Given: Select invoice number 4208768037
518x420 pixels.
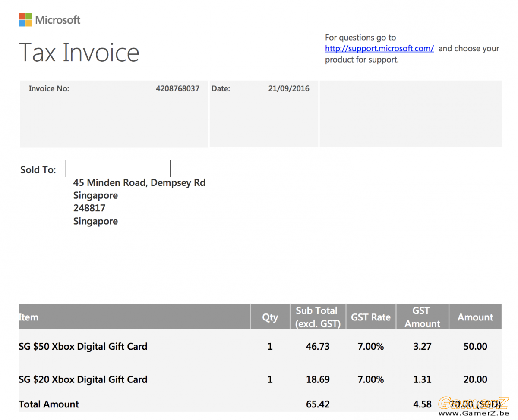Looking at the screenshot, I should pyautogui.click(x=178, y=89).
